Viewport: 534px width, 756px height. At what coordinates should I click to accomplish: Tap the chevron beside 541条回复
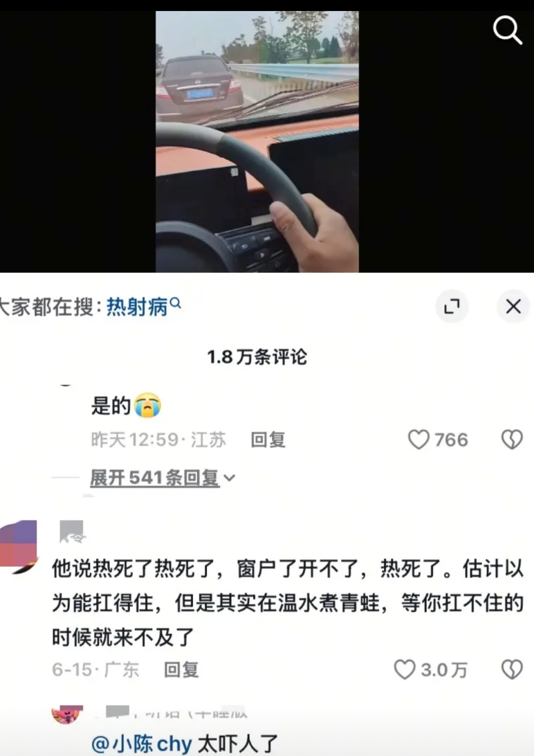(x=230, y=478)
